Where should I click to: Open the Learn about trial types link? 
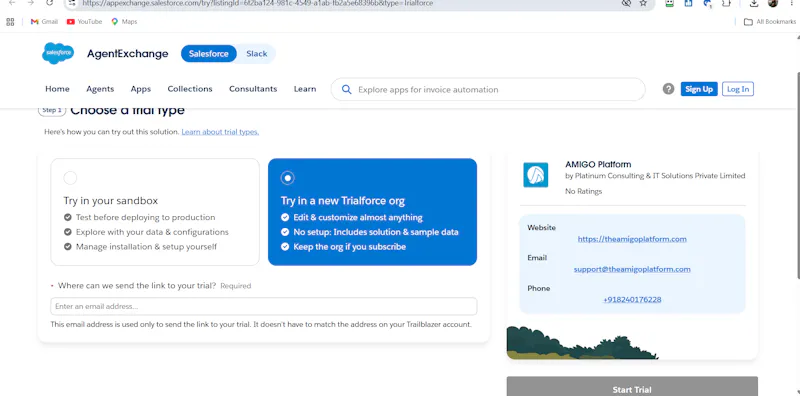tap(220, 132)
